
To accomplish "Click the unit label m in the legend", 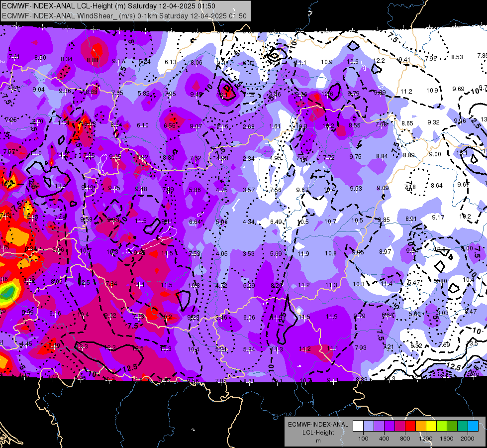I will [318, 441].
